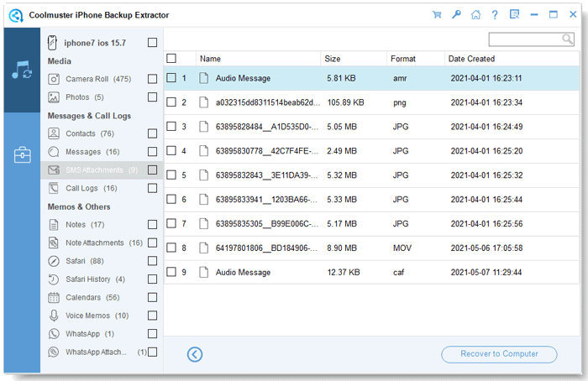The height and width of the screenshot is (381, 588).
Task: Select Notes (17) category
Action: pyautogui.click(x=85, y=224)
